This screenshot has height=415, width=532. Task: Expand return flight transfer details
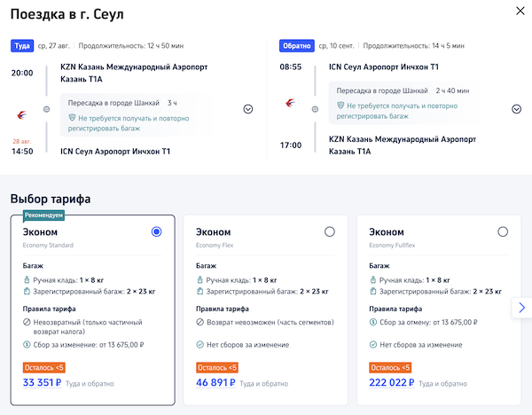(x=516, y=109)
